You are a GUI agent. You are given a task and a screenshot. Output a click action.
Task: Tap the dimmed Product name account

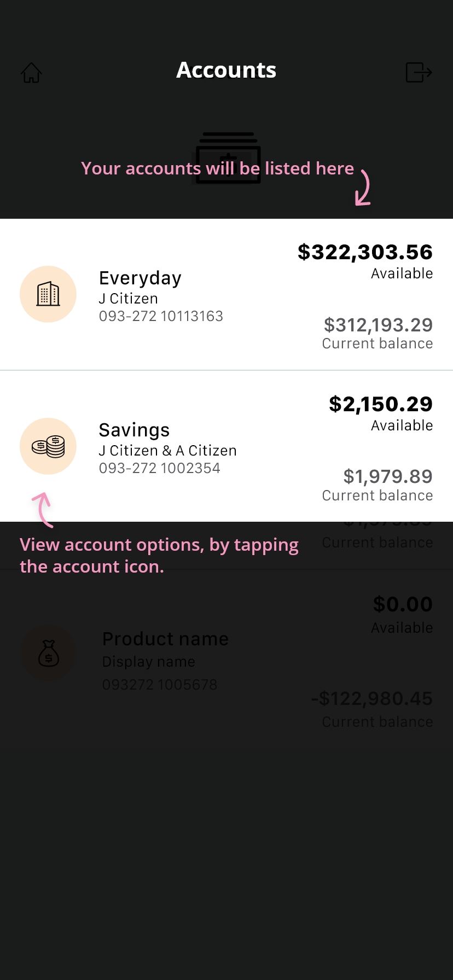point(165,639)
